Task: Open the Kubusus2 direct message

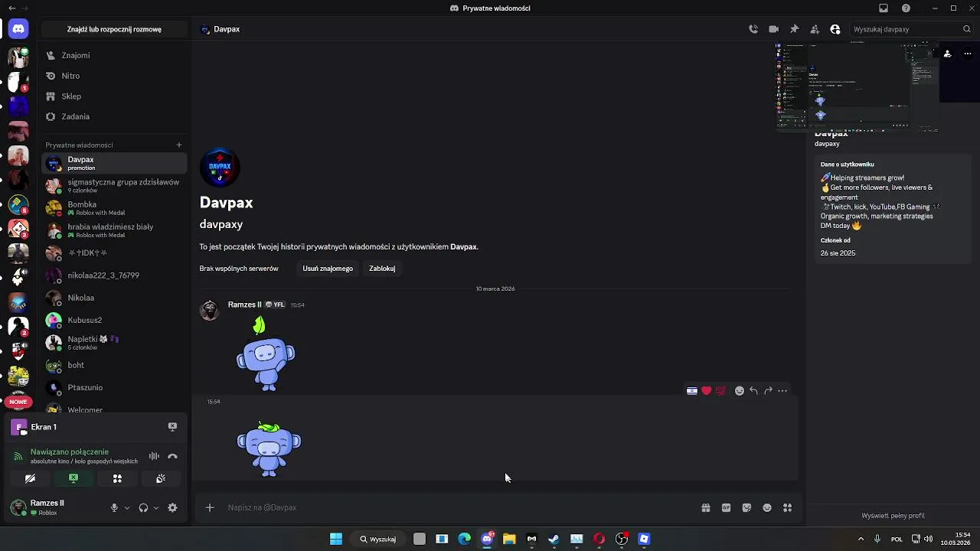Action: coord(114,320)
